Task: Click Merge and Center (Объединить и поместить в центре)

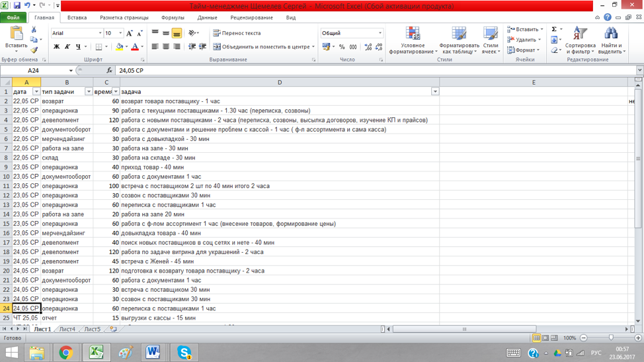Action: (261, 47)
